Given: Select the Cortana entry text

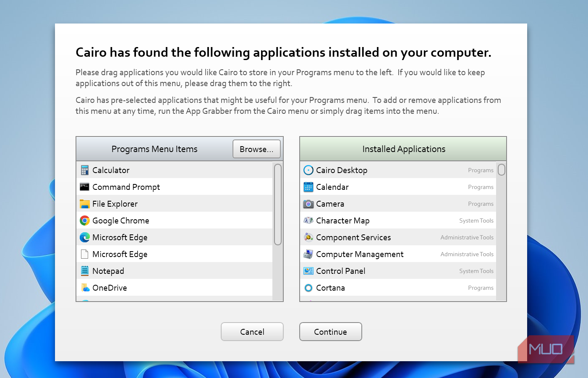Looking at the screenshot, I should 331,288.
